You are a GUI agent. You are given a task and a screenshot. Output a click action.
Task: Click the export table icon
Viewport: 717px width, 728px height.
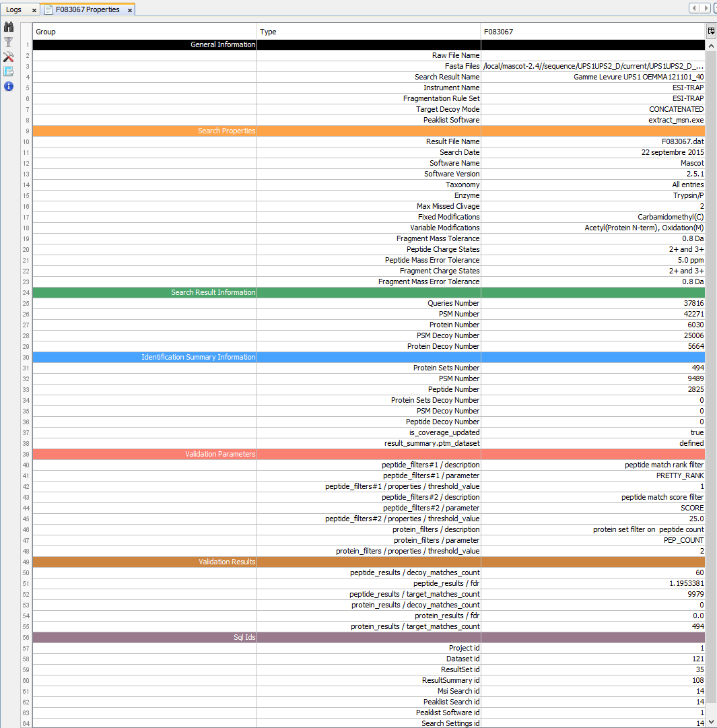[x=9, y=71]
